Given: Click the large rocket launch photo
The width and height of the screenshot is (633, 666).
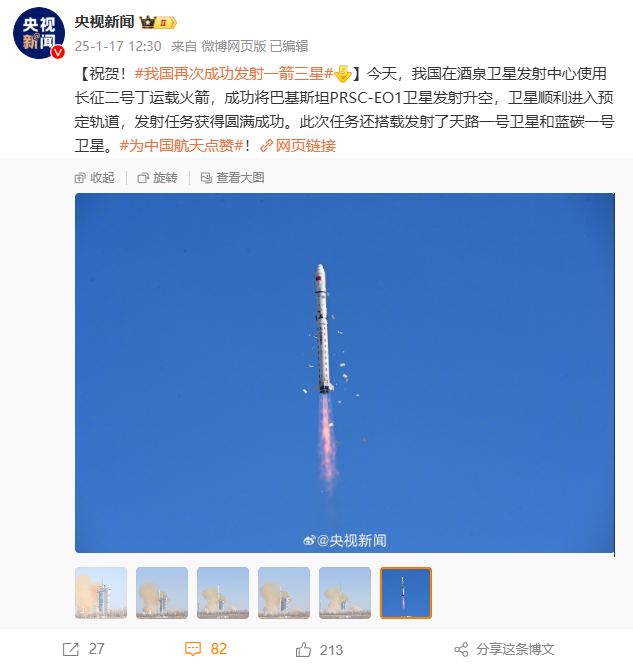Looking at the screenshot, I should click(x=345, y=373).
